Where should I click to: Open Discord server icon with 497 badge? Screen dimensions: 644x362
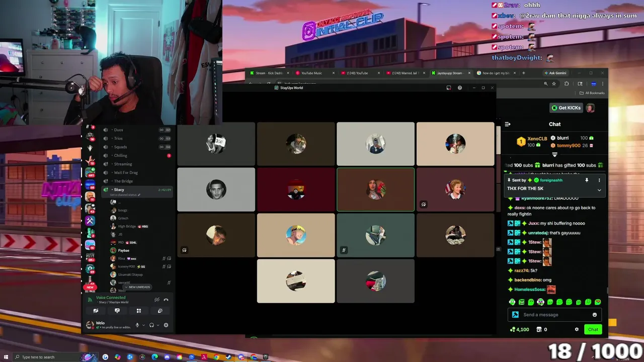click(x=90, y=172)
